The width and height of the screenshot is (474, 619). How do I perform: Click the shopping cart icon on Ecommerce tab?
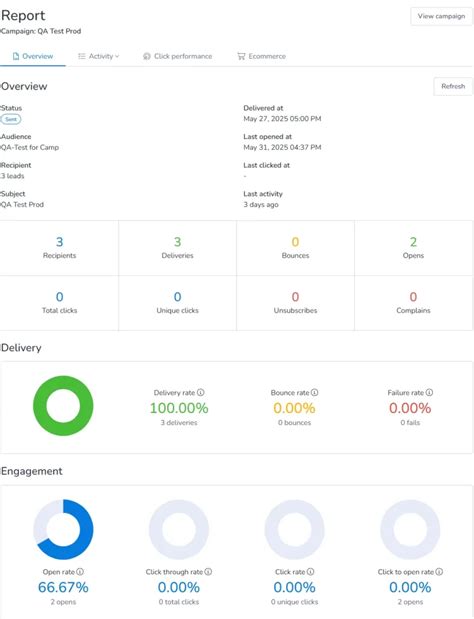pos(241,56)
